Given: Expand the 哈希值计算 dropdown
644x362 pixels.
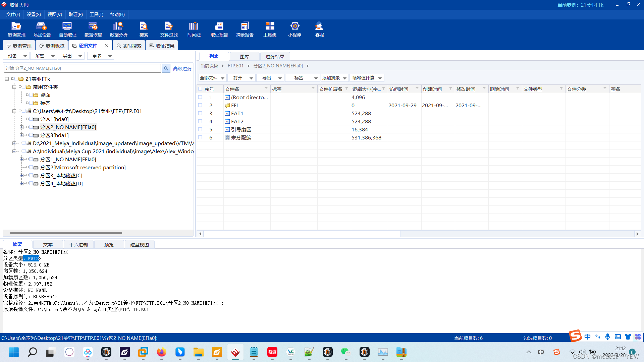Looking at the screenshot, I should click(367, 78).
